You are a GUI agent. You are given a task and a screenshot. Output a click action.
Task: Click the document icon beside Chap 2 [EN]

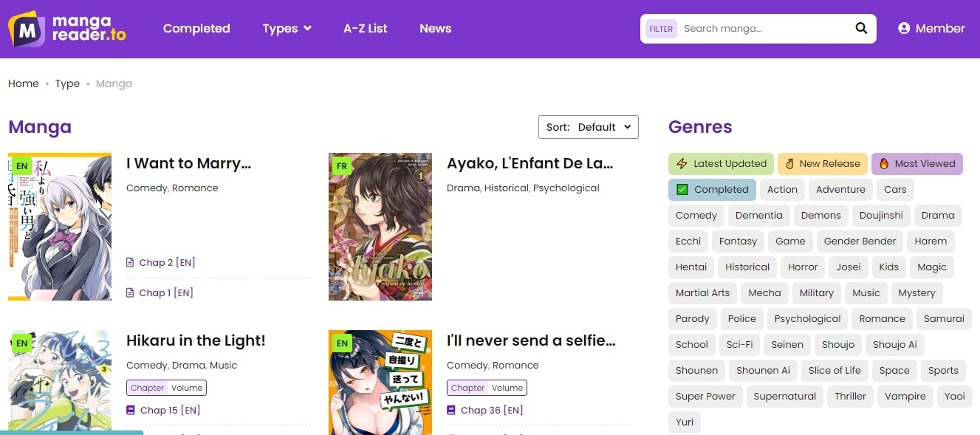click(131, 263)
